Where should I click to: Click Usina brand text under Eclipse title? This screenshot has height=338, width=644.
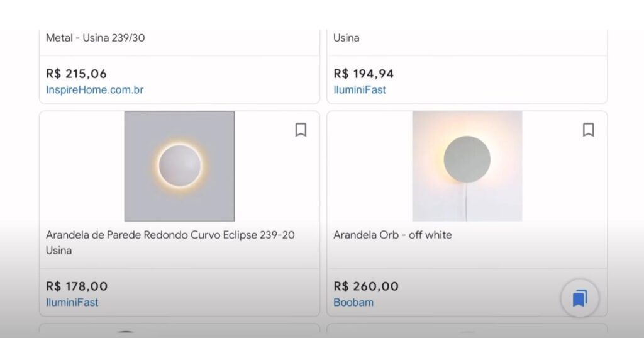click(59, 251)
